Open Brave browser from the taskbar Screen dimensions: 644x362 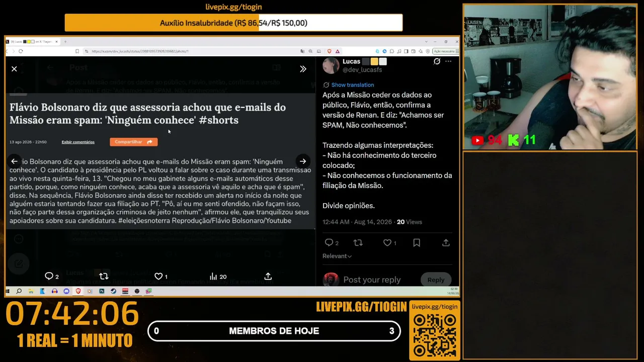[x=78, y=291]
